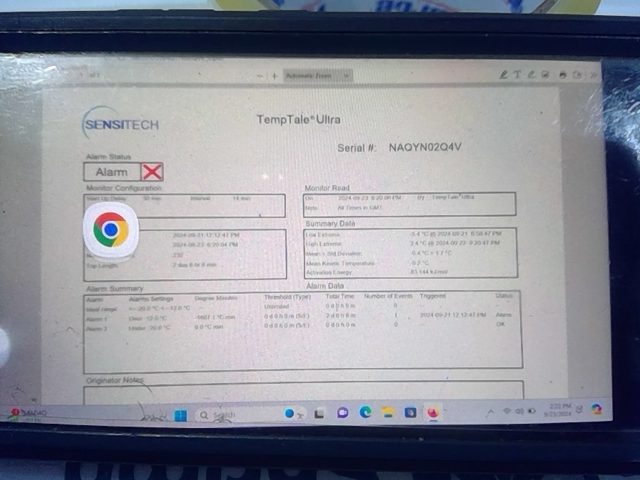Click the zoom in plus button
Screen dimensions: 640x480
pyautogui.click(x=274, y=76)
